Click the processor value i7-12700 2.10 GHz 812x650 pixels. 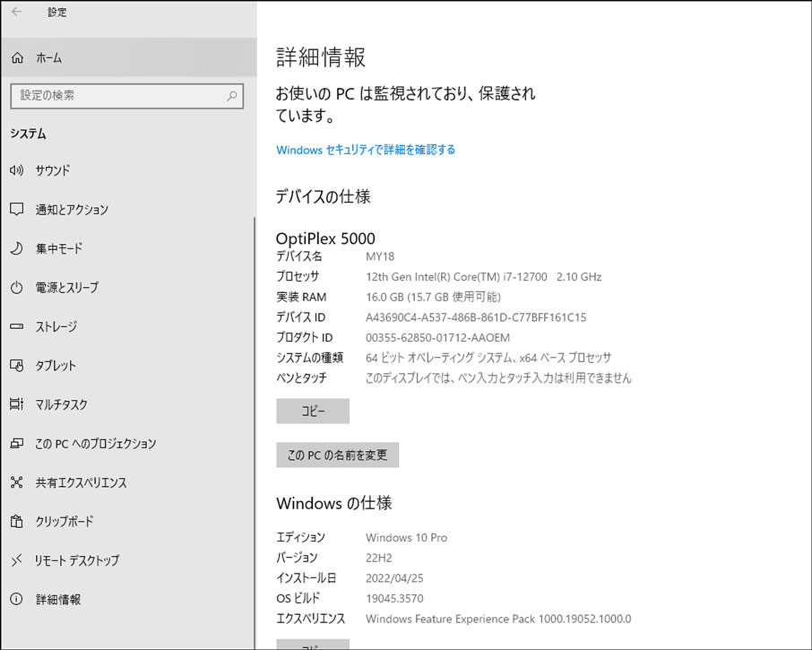484,276
